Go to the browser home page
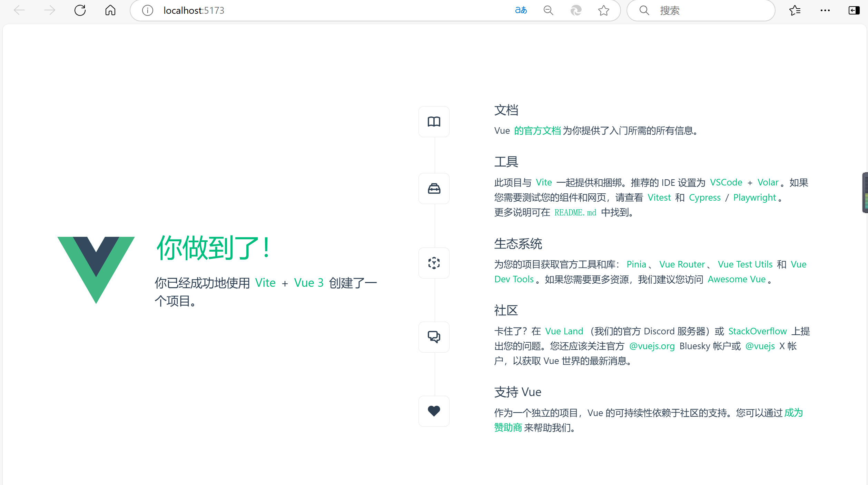Image resolution: width=868 pixels, height=485 pixels. click(x=110, y=10)
